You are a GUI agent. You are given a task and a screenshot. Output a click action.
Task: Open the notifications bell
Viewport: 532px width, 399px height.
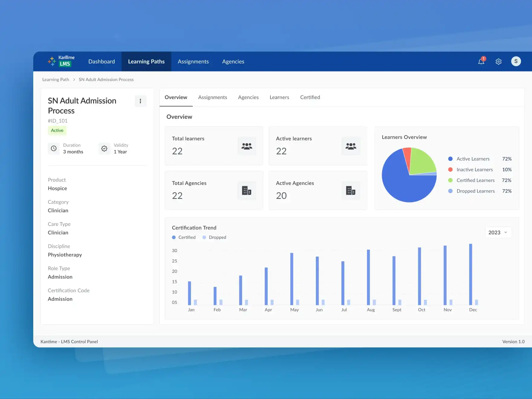click(481, 61)
